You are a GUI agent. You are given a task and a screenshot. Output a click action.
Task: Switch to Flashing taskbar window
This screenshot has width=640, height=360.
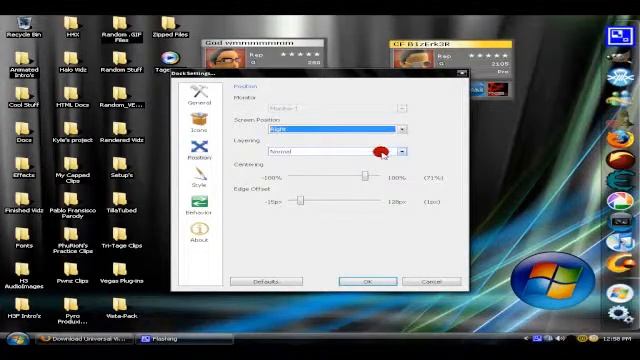coord(184,339)
